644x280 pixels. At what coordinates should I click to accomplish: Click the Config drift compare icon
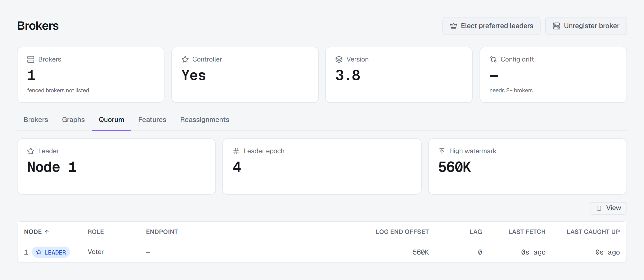[493, 59]
